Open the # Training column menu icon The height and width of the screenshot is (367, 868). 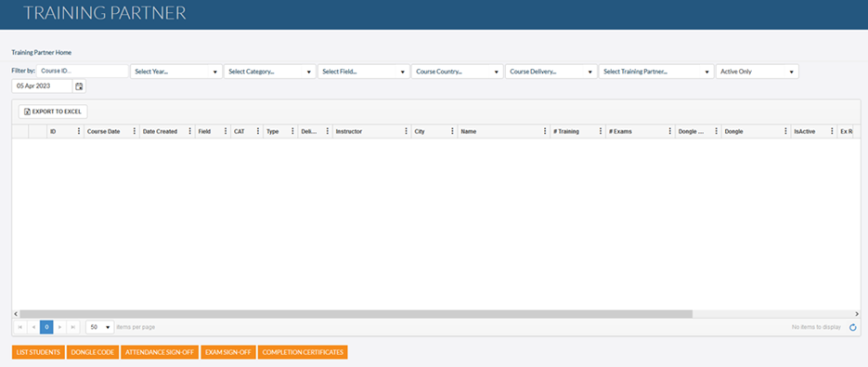(601, 131)
